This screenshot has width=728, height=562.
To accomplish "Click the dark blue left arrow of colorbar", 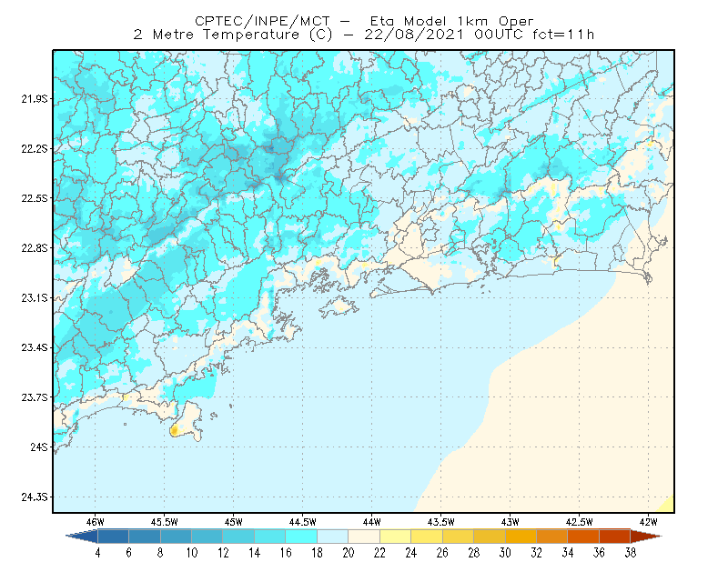I will pos(83,537).
